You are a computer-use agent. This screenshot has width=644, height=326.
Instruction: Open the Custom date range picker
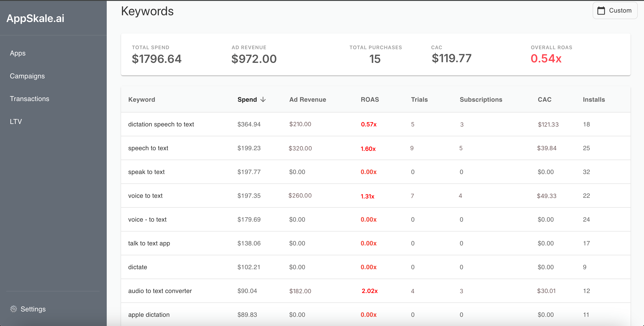click(615, 10)
